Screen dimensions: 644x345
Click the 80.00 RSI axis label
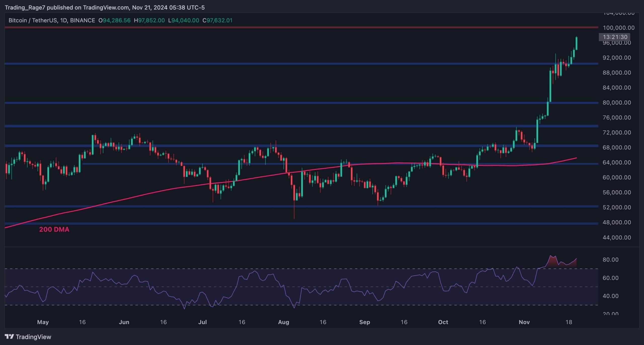610,260
